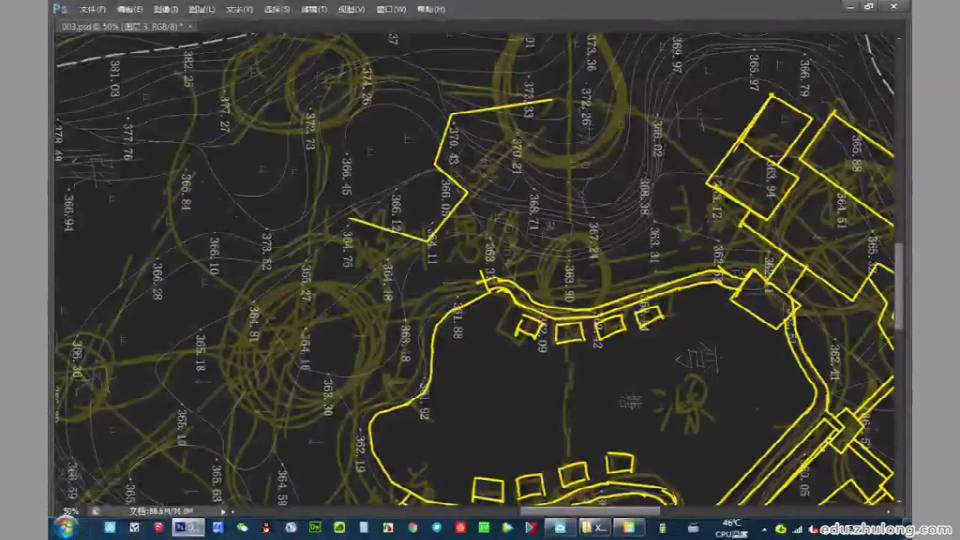This screenshot has width=960, height=540.
Task: Launch Dreamweaver from the taskbar
Action: [x=315, y=527]
